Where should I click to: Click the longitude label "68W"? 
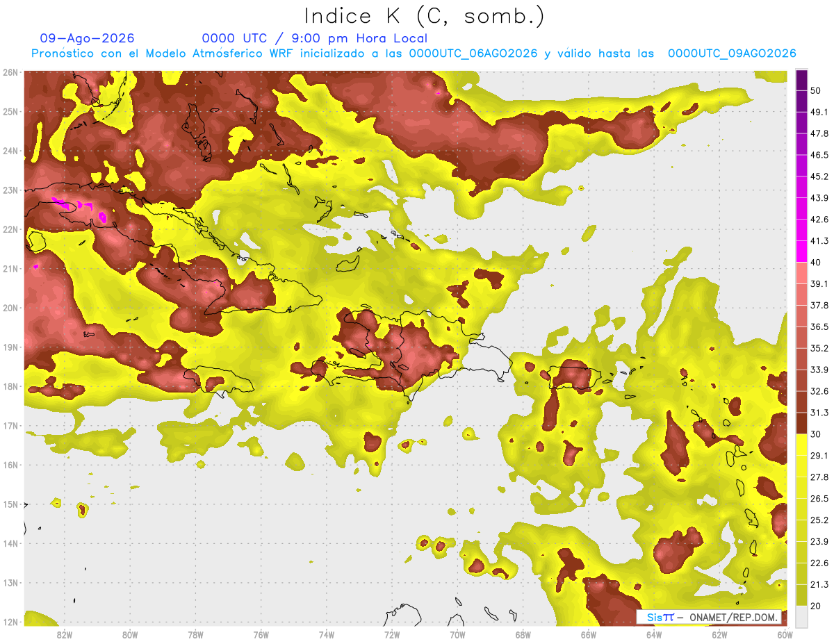[523, 635]
